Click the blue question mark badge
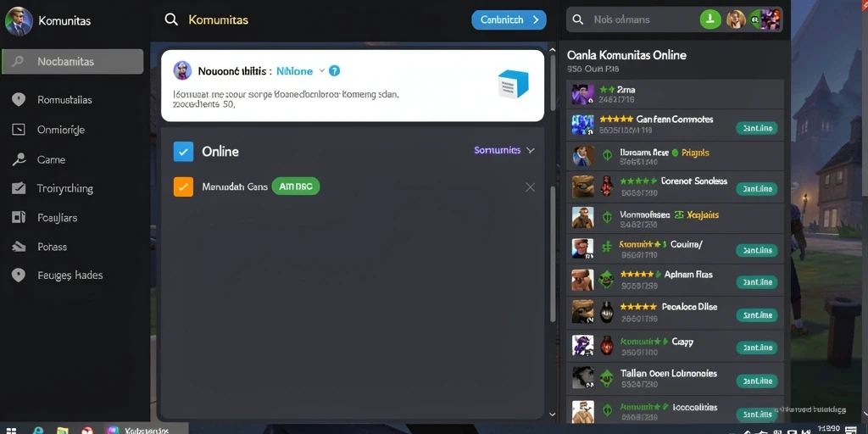Viewport: 868px width, 434px height. (x=334, y=71)
